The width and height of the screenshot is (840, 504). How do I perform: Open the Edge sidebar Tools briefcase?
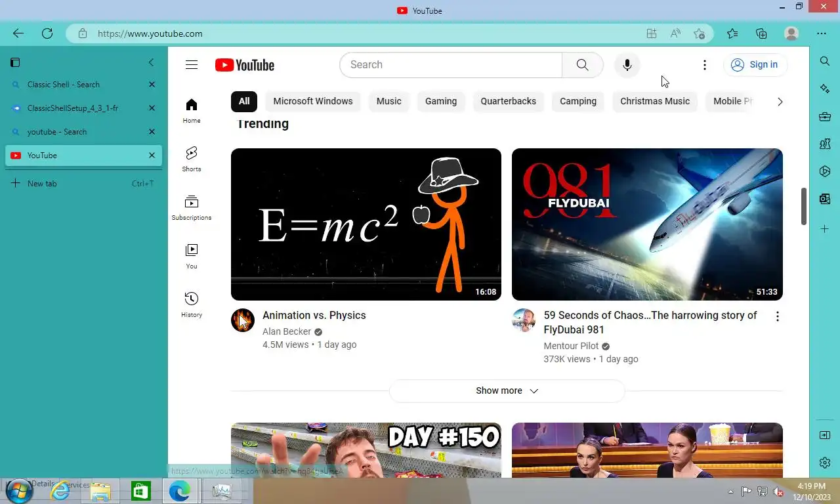coord(825,117)
